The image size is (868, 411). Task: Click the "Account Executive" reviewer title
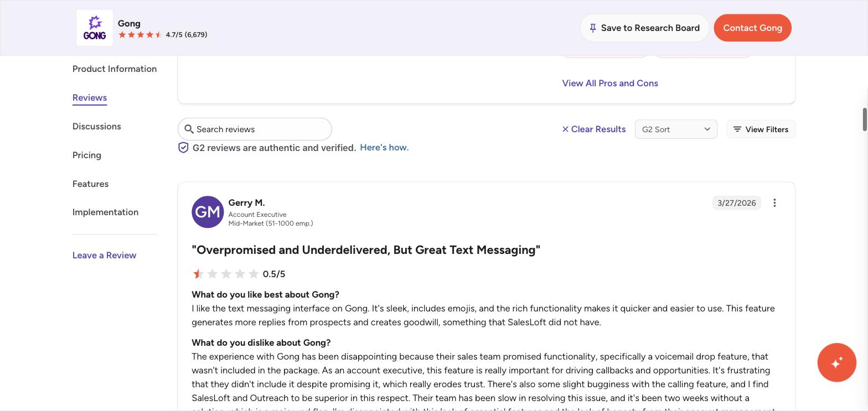pyautogui.click(x=257, y=215)
